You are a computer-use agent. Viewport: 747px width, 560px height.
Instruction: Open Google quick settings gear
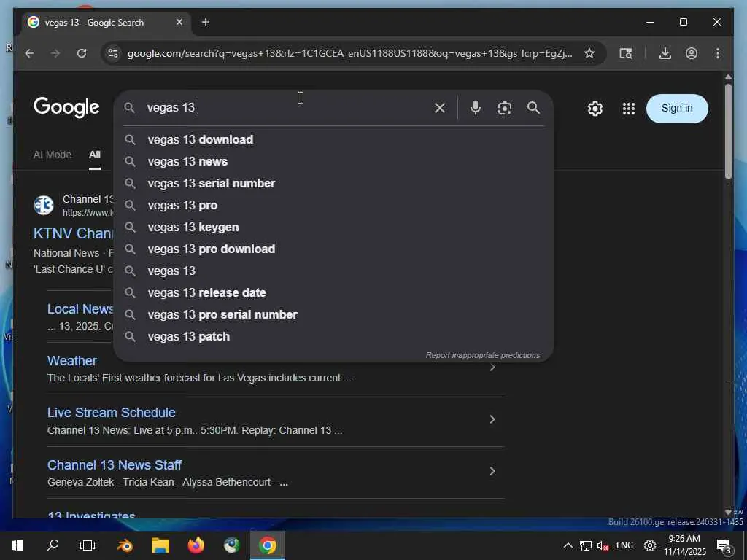coord(595,109)
